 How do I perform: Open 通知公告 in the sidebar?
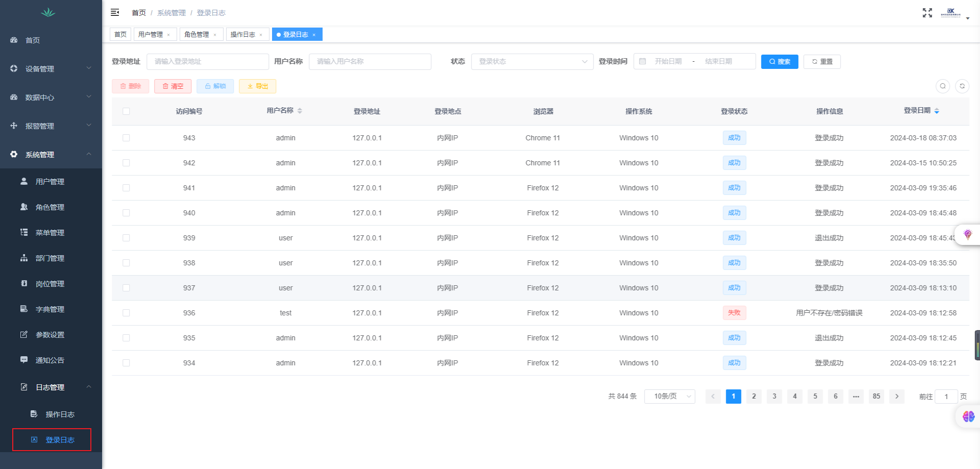pyautogui.click(x=51, y=360)
